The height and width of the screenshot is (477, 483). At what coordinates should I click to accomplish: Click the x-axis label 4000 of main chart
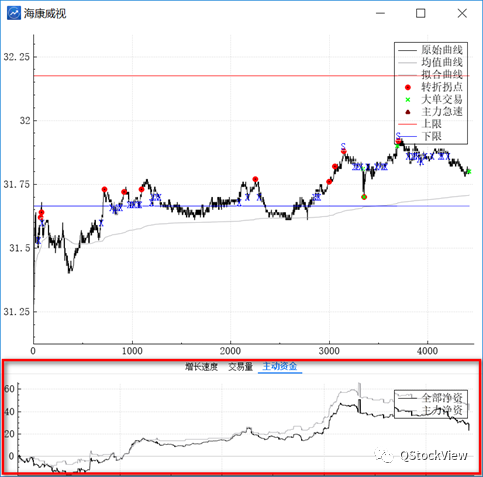tap(427, 351)
